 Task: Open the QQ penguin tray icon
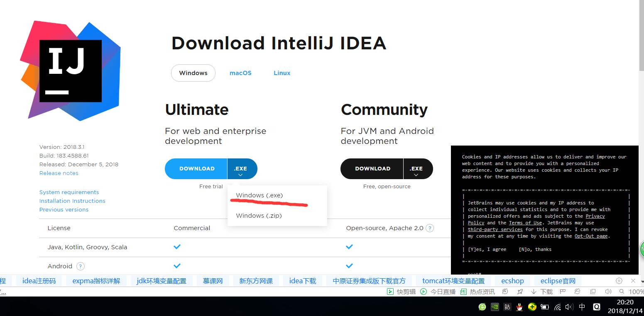click(519, 307)
